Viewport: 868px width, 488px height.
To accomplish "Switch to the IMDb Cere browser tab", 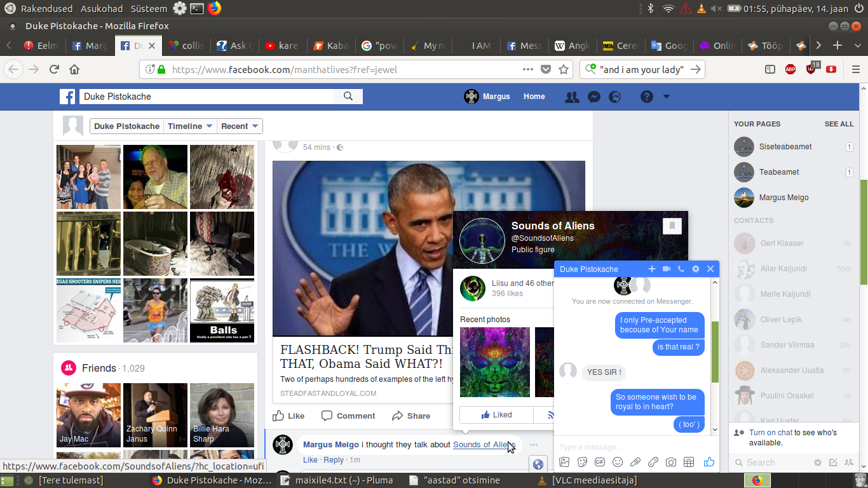I will pyautogui.click(x=621, y=45).
